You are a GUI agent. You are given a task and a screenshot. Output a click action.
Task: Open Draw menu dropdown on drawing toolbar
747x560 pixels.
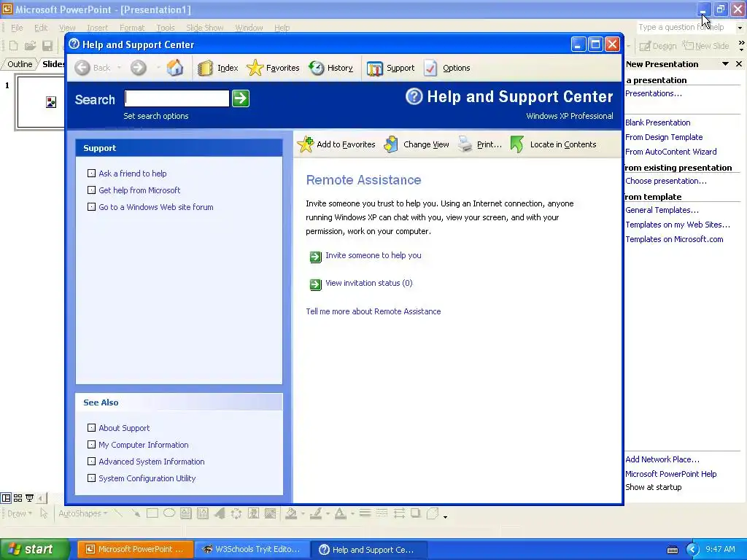(20, 513)
